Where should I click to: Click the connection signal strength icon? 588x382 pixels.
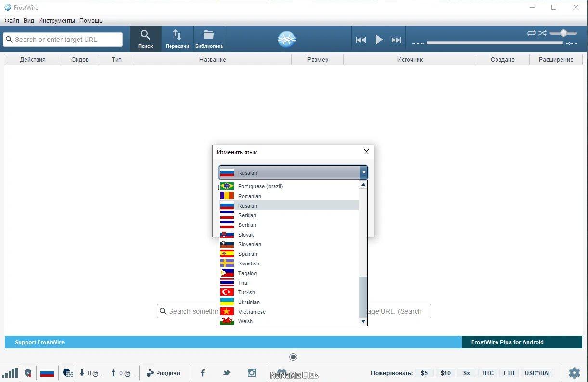point(10,373)
